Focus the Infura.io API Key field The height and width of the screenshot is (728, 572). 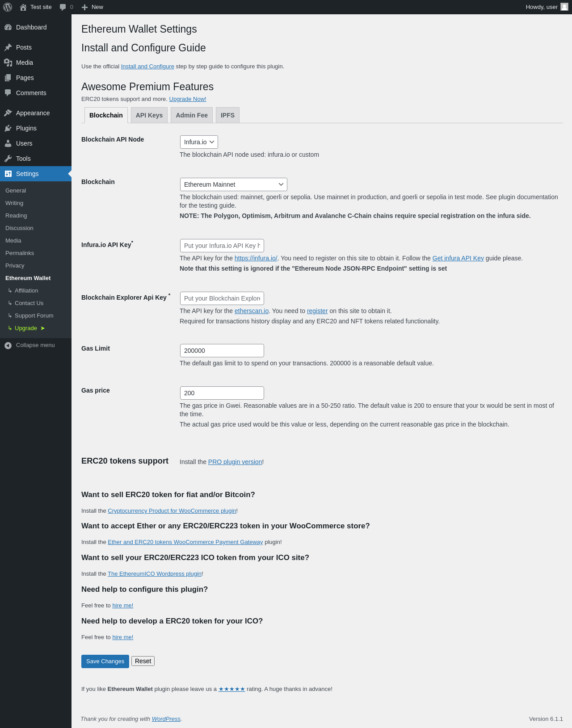(x=222, y=246)
